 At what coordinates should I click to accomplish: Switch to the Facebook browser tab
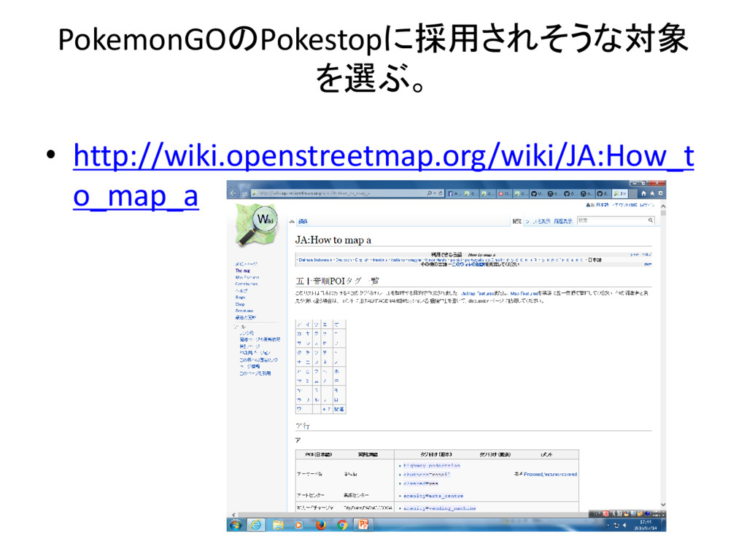pos(454,193)
